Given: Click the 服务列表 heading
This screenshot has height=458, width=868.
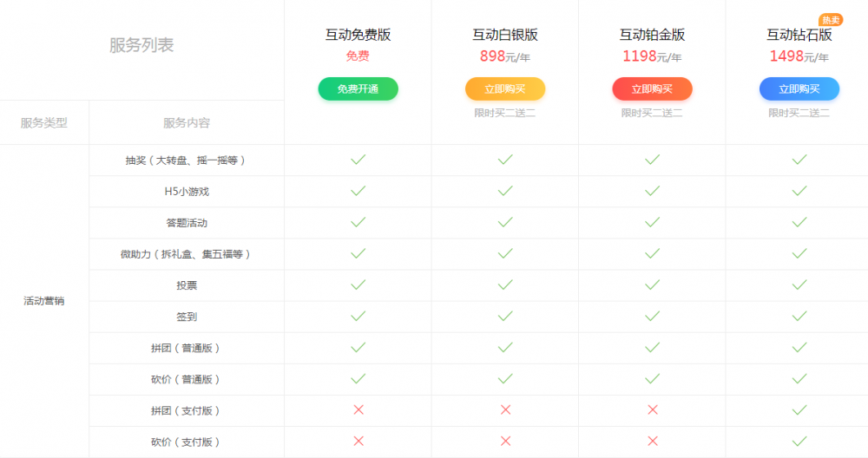Looking at the screenshot, I should pyautogui.click(x=141, y=46).
